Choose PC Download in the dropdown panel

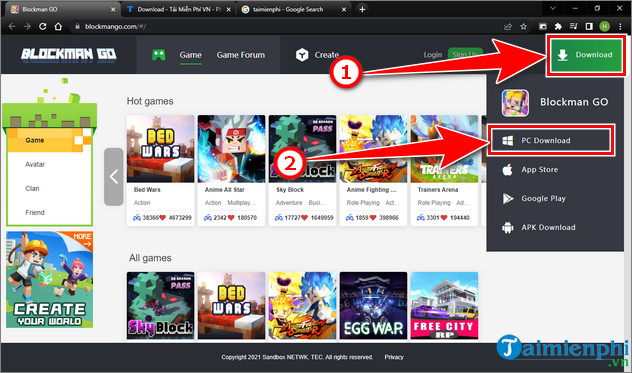(x=551, y=140)
